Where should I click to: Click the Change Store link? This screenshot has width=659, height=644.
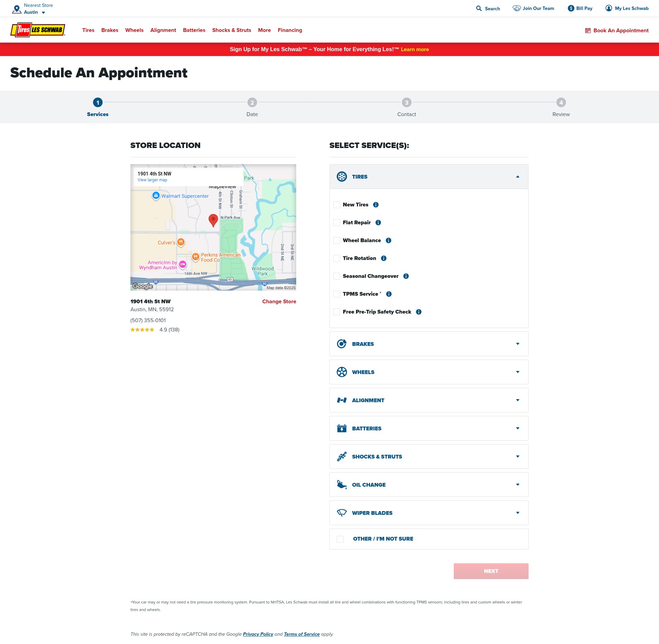point(279,302)
